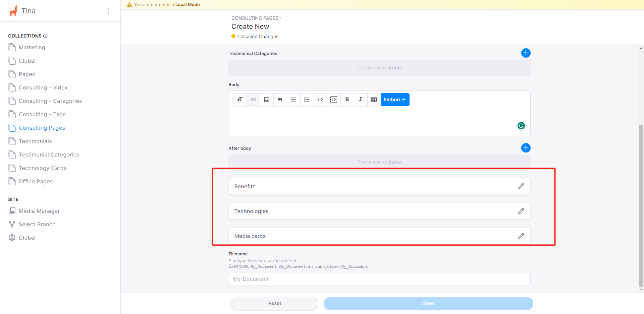Viewport: 644px width, 314px height.
Task: Switch to the Testimonials collection
Action: (35, 141)
